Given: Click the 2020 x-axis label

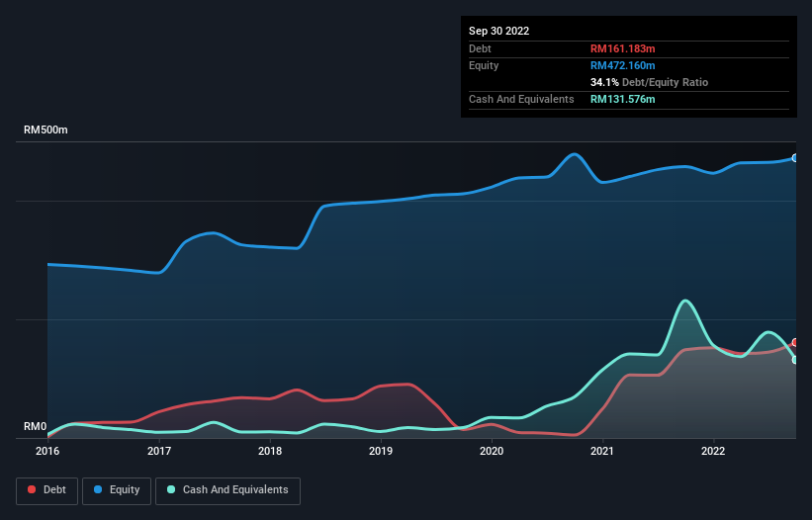Looking at the screenshot, I should click(x=492, y=451).
